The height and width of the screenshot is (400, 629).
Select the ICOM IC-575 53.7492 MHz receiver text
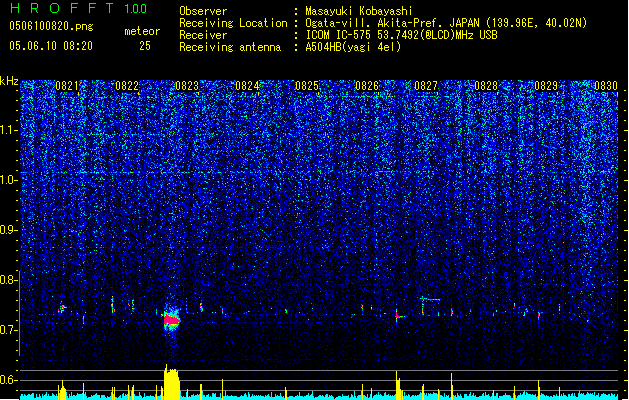(401, 35)
